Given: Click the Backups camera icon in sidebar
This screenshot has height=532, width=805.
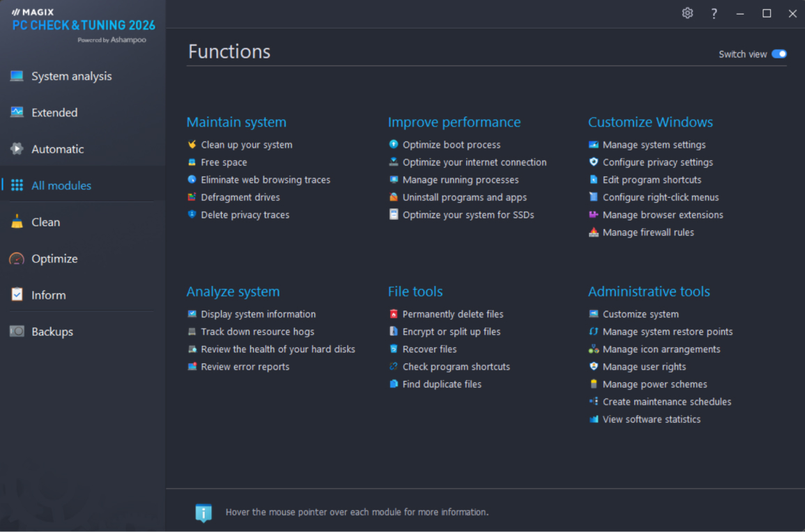Looking at the screenshot, I should 17,331.
